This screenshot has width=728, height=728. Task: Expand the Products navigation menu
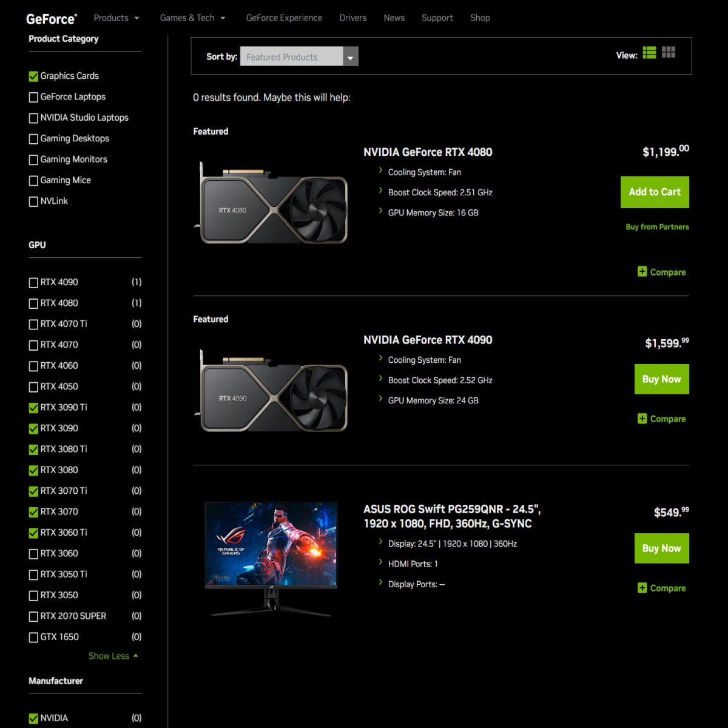coord(116,18)
